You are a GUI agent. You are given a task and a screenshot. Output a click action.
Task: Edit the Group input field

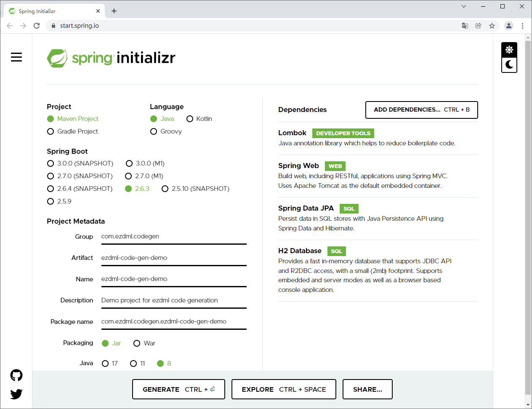coord(174,237)
